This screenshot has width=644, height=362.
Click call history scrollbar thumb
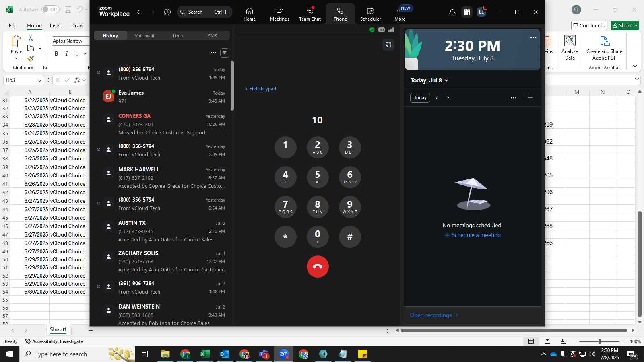[x=232, y=85]
